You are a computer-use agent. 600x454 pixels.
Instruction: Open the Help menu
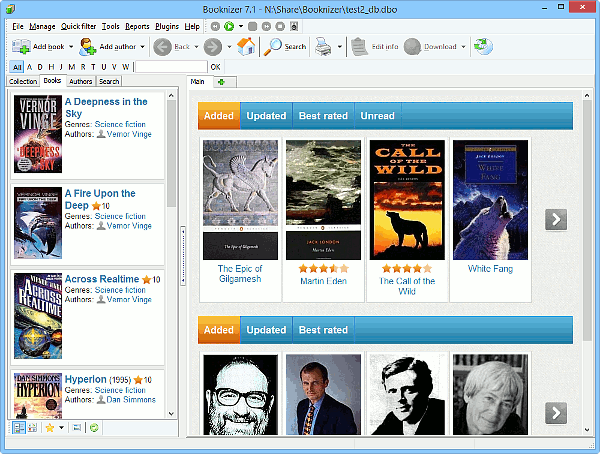(x=192, y=26)
